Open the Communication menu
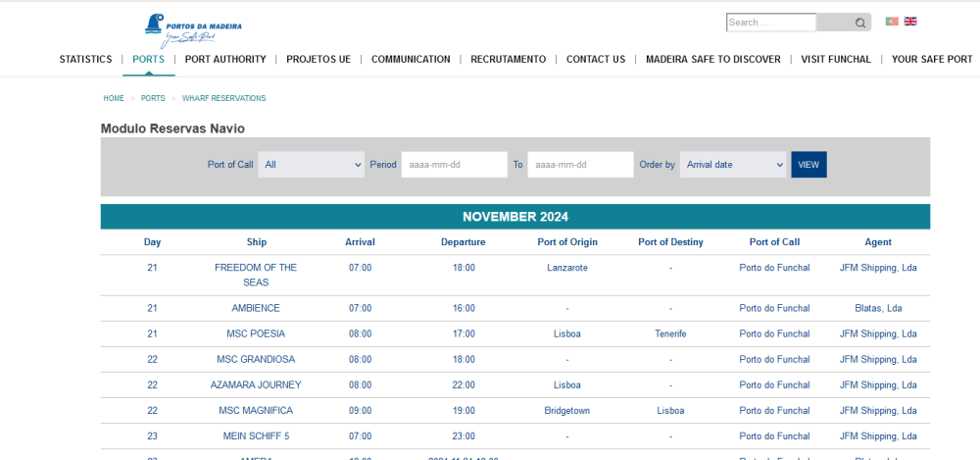Image resolution: width=980 pixels, height=460 pixels. coord(411,60)
